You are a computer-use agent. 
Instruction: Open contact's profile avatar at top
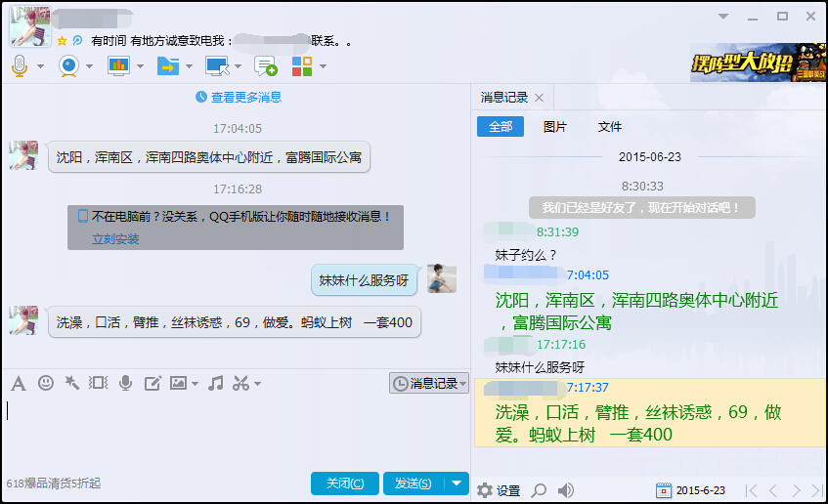pos(30,25)
